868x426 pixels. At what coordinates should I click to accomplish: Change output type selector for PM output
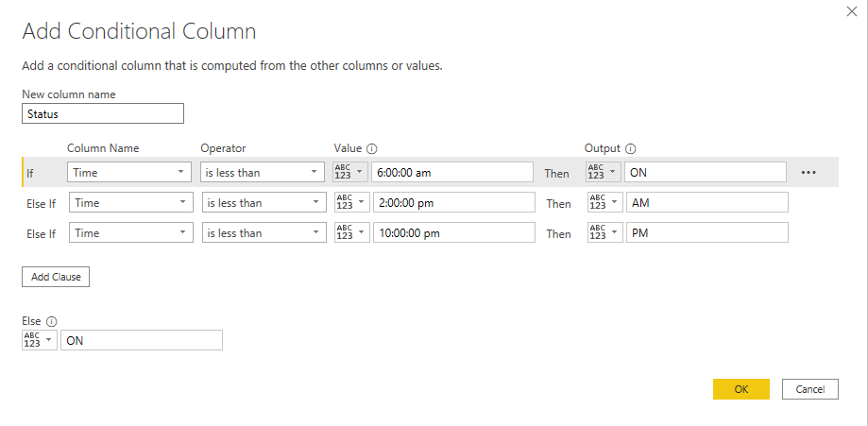pos(605,233)
